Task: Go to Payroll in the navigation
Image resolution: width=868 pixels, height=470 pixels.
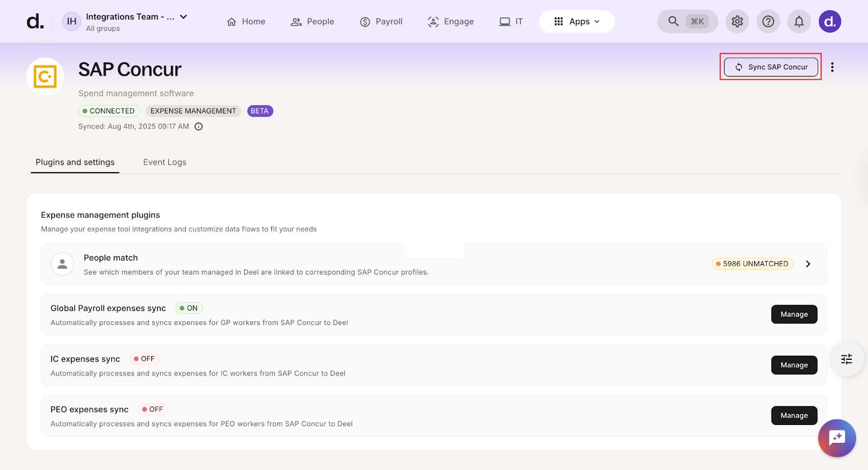Action: [381, 22]
